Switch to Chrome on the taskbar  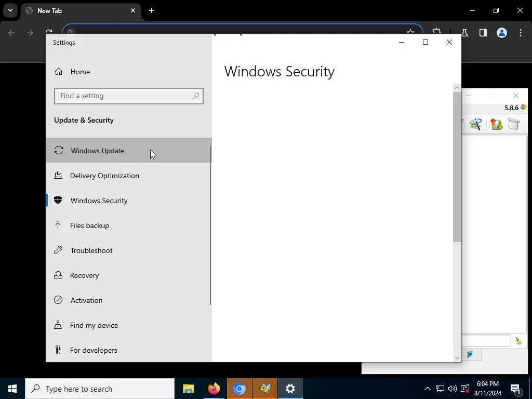[x=239, y=389]
